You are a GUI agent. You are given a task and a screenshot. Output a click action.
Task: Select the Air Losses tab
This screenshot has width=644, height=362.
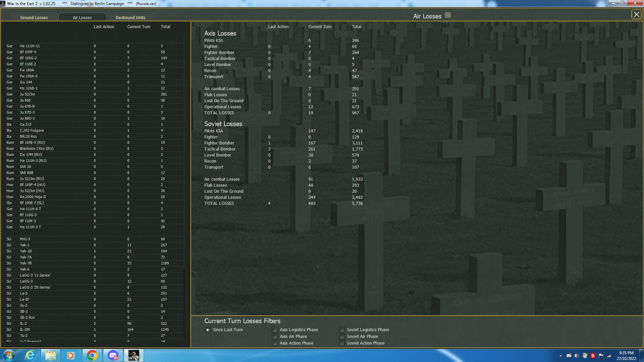[x=82, y=17]
